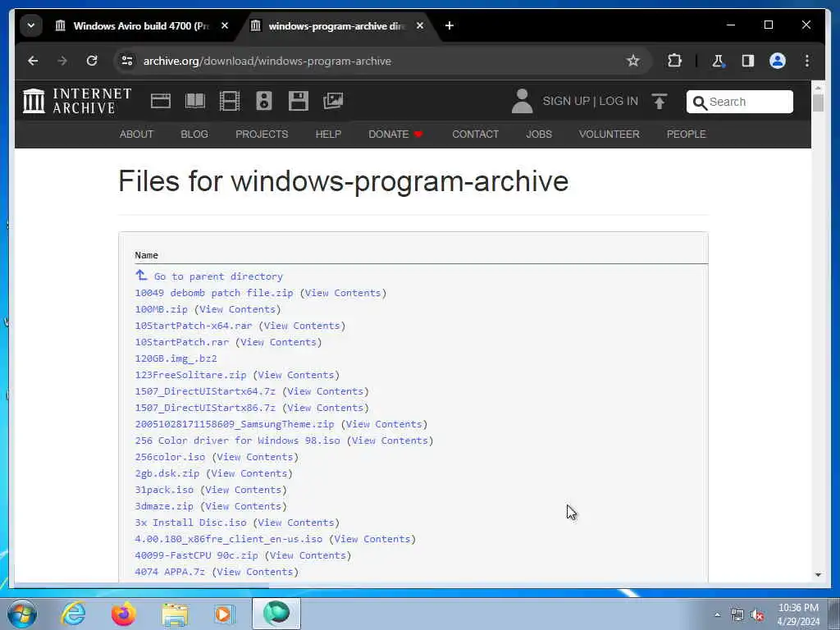Open the Texts book icon
840x630 pixels.
pyautogui.click(x=195, y=101)
